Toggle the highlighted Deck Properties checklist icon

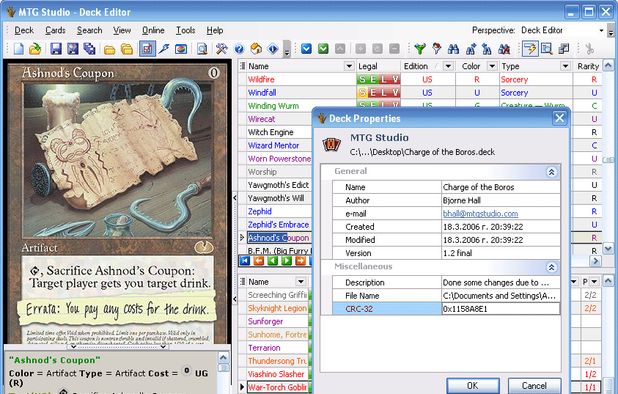click(x=147, y=49)
